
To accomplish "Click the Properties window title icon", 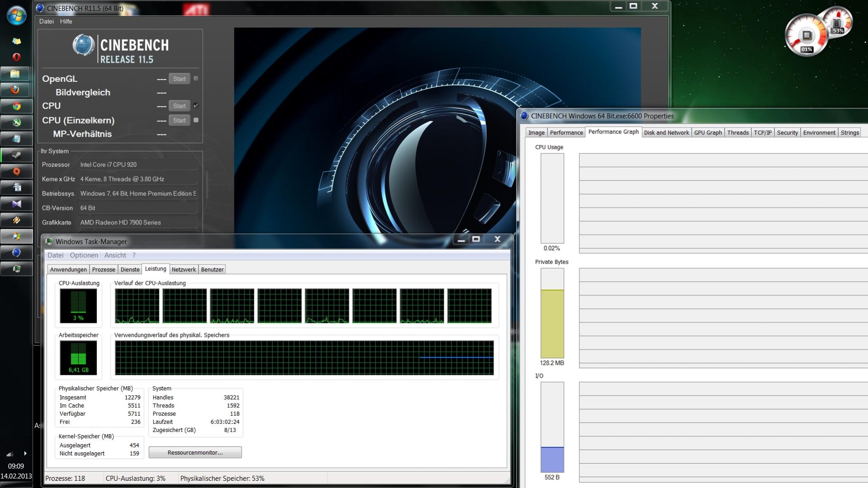I will (x=524, y=116).
